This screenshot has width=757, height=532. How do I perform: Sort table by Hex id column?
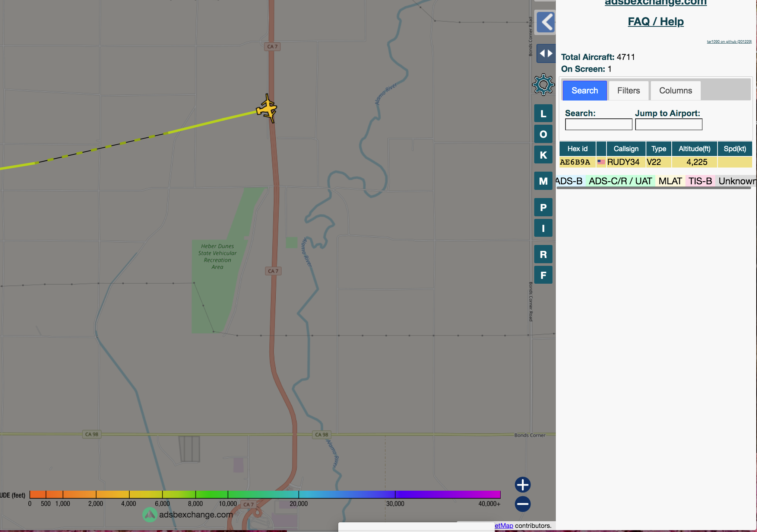pos(577,149)
